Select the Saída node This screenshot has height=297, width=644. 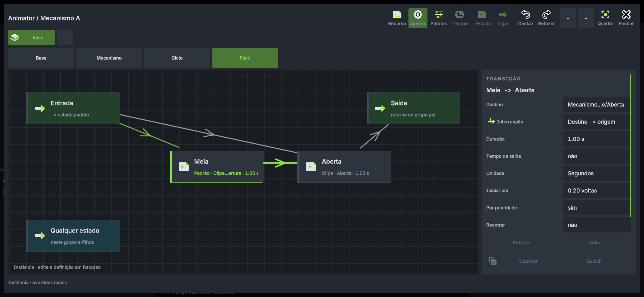413,108
